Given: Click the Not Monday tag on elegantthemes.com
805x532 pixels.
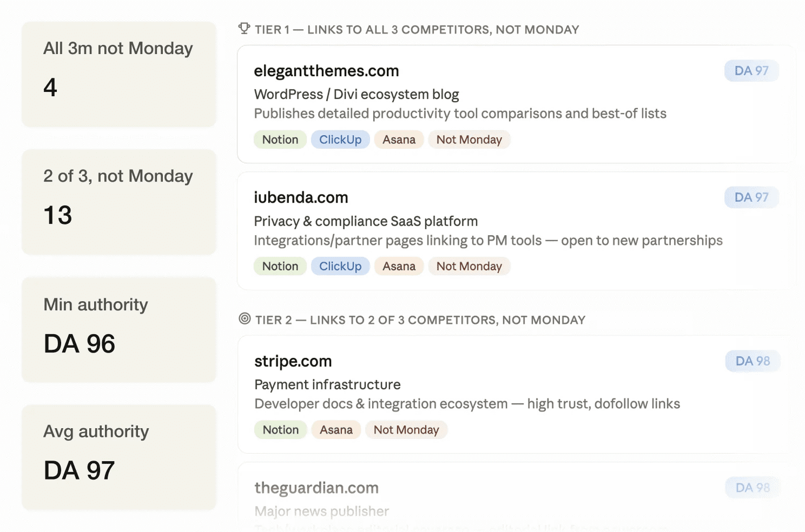Looking at the screenshot, I should pyautogui.click(x=469, y=139).
